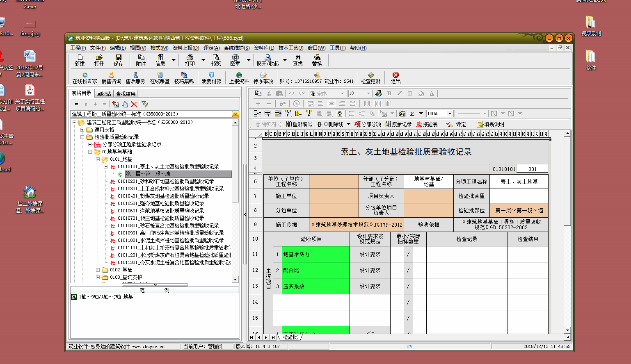Collapse the 01地基与基础 tree node
The height and width of the screenshot is (364, 631).
90,152
